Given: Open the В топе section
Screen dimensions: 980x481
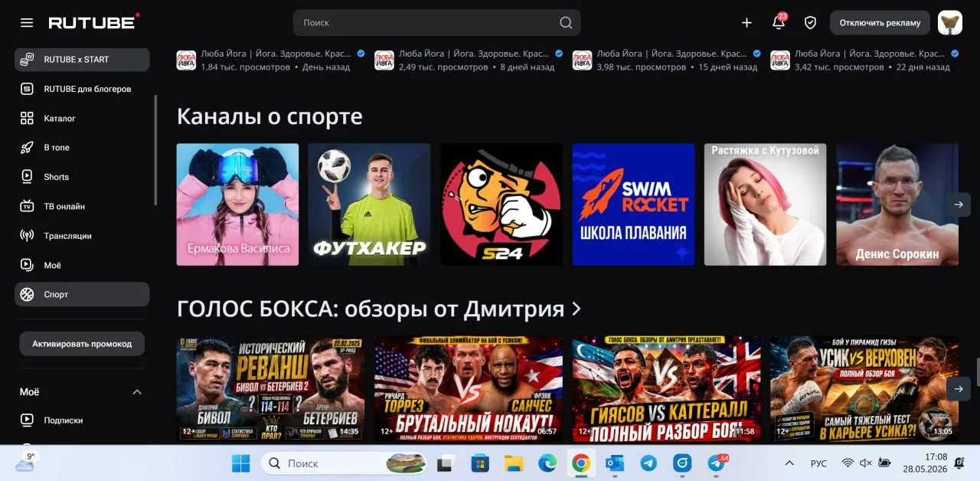Looking at the screenshot, I should pyautogui.click(x=82, y=148).
